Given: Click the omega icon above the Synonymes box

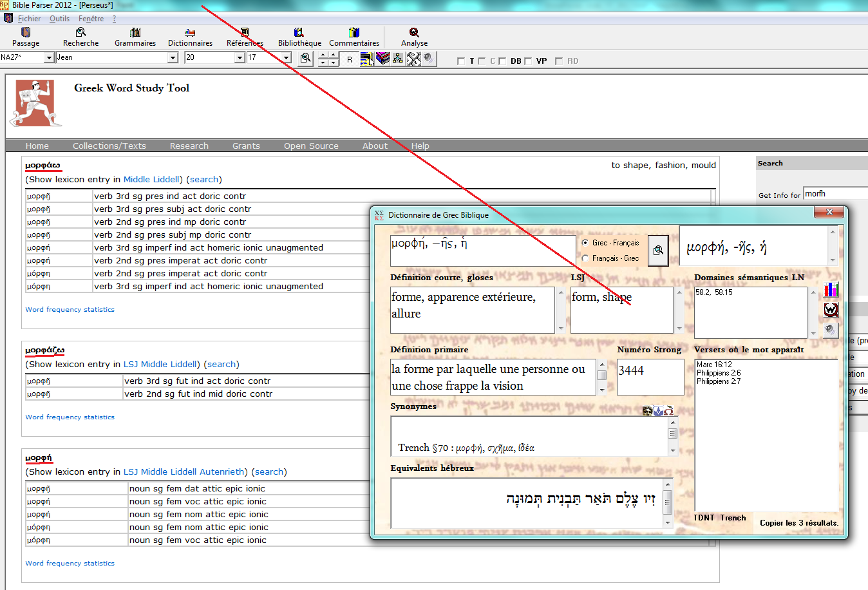Looking at the screenshot, I should coord(668,411).
